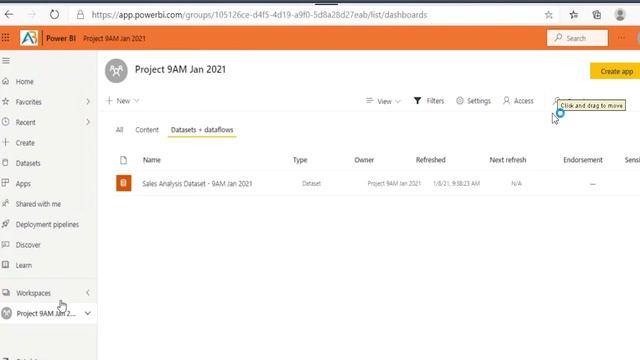
Task: Expand Project 9AM Jan workspace chevron
Action: click(88, 313)
